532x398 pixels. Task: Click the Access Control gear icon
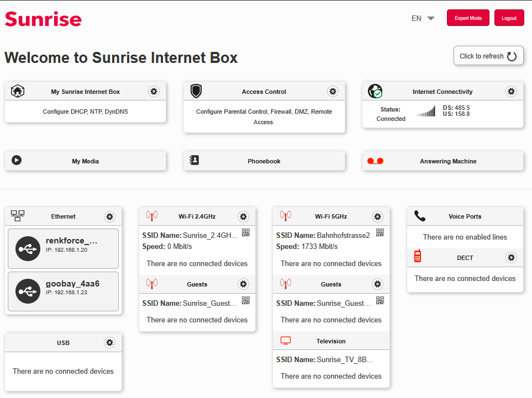pyautogui.click(x=333, y=92)
